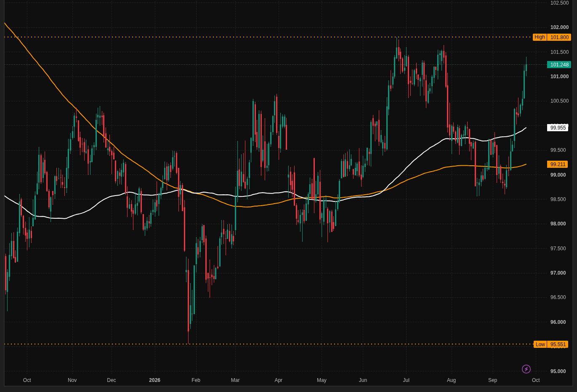This screenshot has width=577, height=392.
Task: Click the May date axis label
Action: (322, 380)
